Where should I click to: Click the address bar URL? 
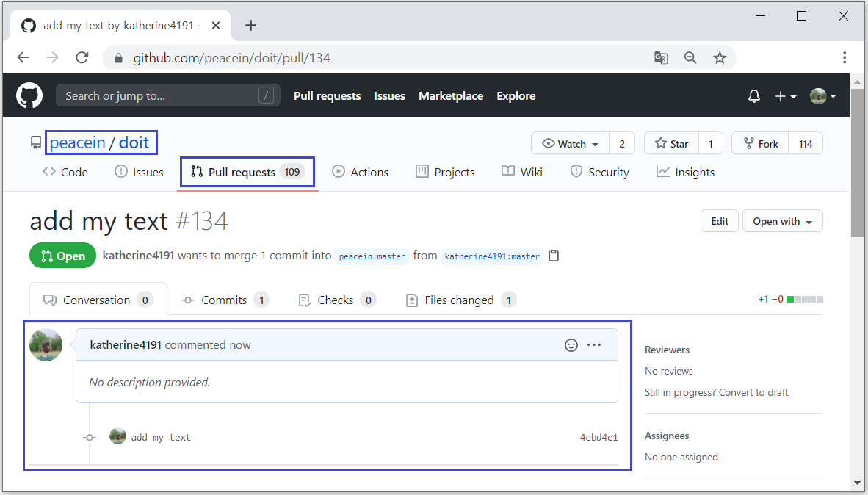pyautogui.click(x=231, y=58)
